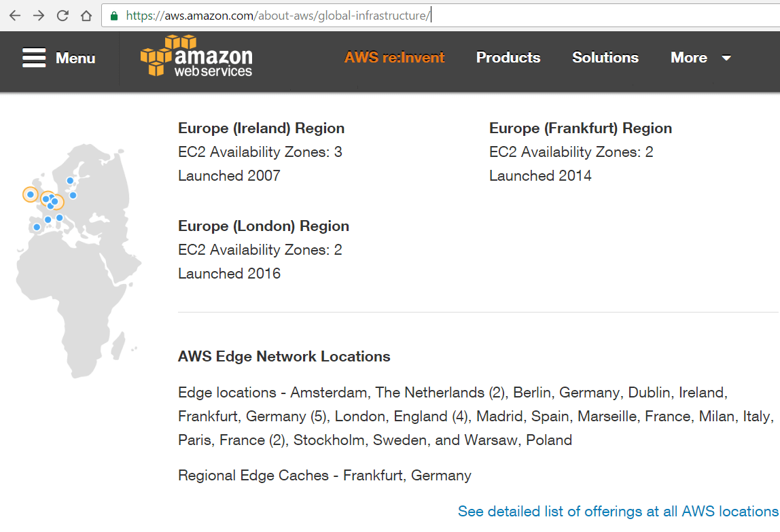Screen dimensions: 780x532
Task: Click the browser back arrow
Action: point(14,15)
